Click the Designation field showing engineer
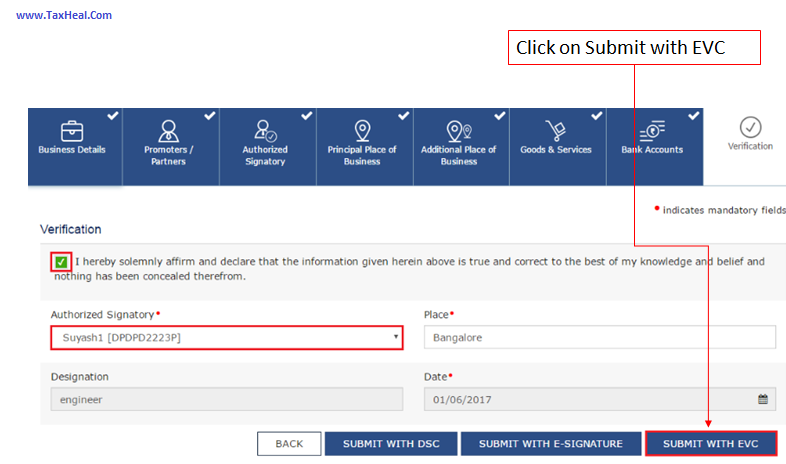This screenshot has width=786, height=464. pyautogui.click(x=226, y=399)
